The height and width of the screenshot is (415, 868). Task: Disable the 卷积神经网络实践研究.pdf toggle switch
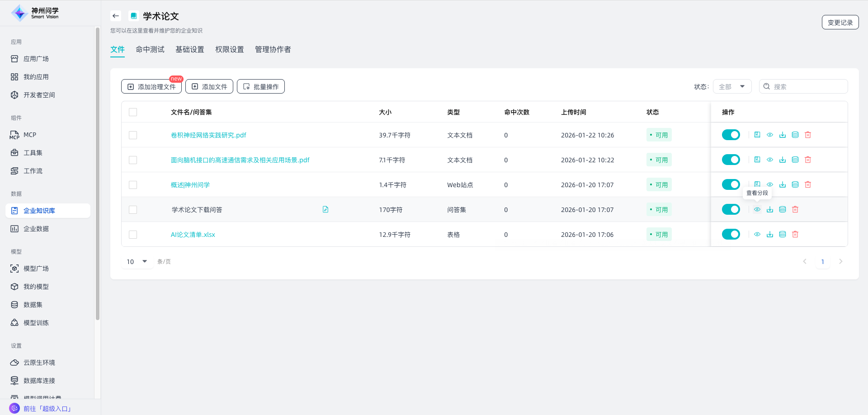click(731, 135)
